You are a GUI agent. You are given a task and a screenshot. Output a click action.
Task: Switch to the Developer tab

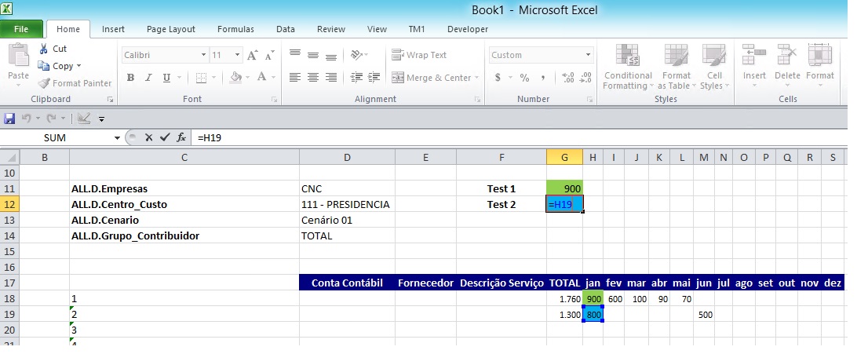pyautogui.click(x=467, y=29)
